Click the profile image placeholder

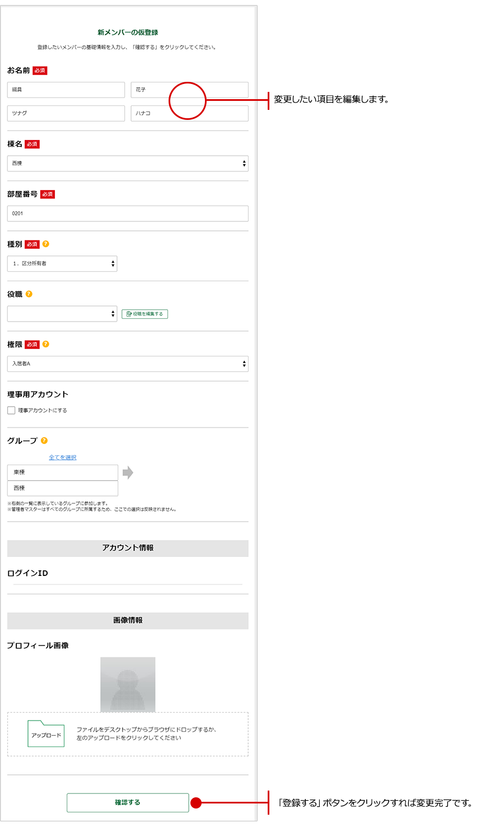tap(128, 685)
